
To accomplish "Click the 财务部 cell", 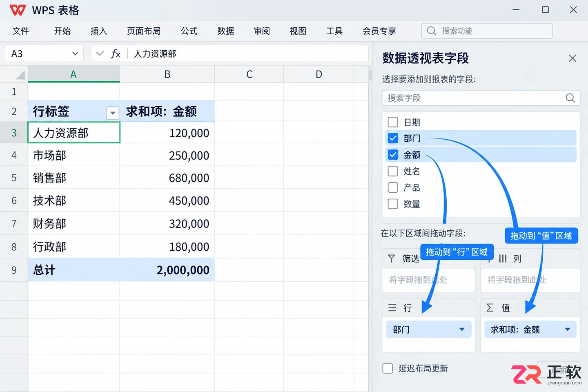I will [74, 223].
